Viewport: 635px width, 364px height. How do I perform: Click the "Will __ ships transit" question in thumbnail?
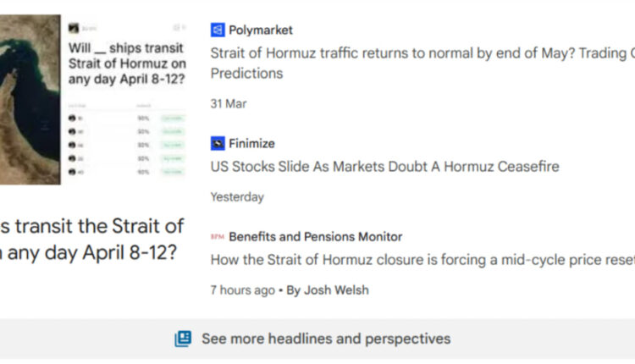pos(126,63)
